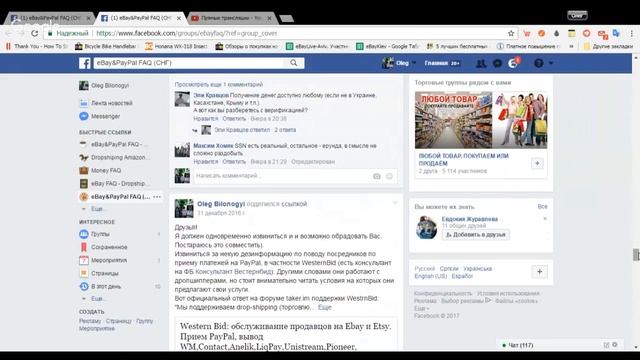Viewport: 640px width, 360px height.
Task: Bookmark this page with star icon
Action: [511, 33]
